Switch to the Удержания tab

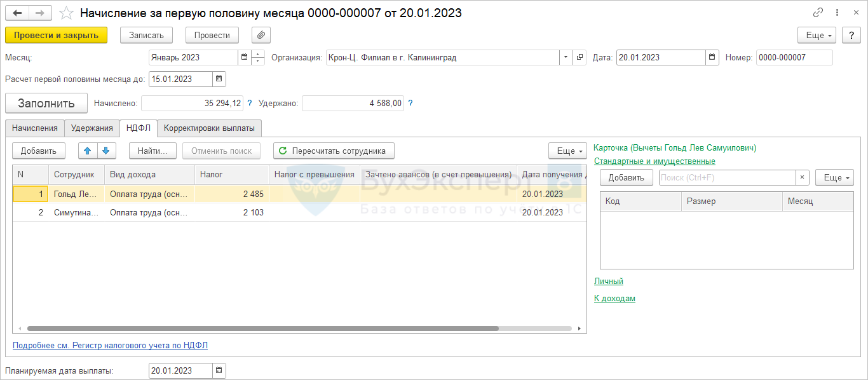pyautogui.click(x=92, y=128)
